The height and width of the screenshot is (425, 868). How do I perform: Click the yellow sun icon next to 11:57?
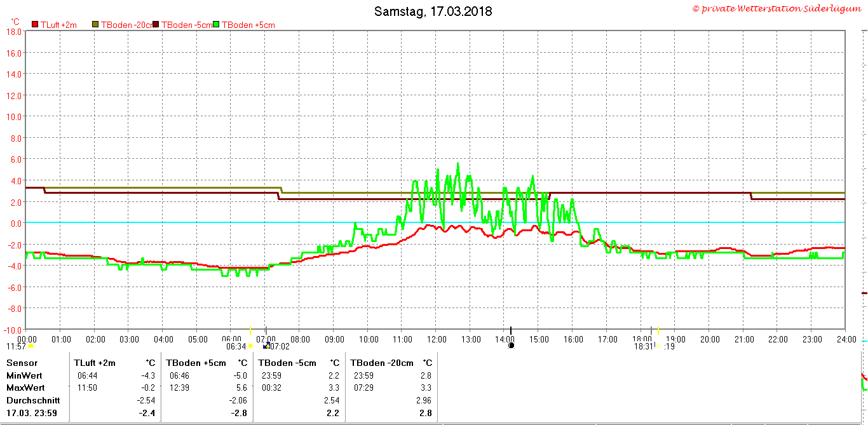pyautogui.click(x=31, y=346)
